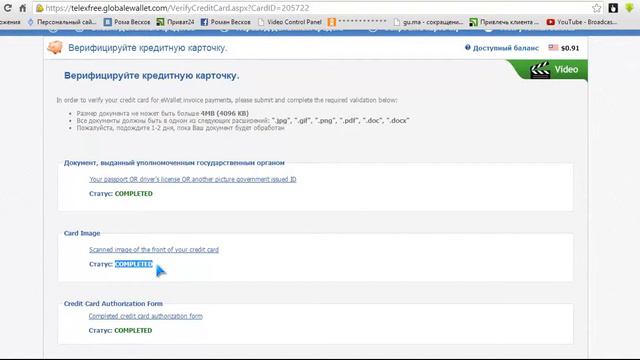Click COMPLETED status under government document section
The height and width of the screenshot is (360, 640).
(133, 193)
